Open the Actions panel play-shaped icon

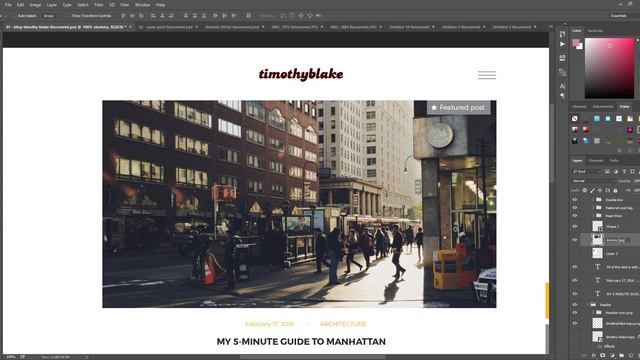(x=562, y=44)
